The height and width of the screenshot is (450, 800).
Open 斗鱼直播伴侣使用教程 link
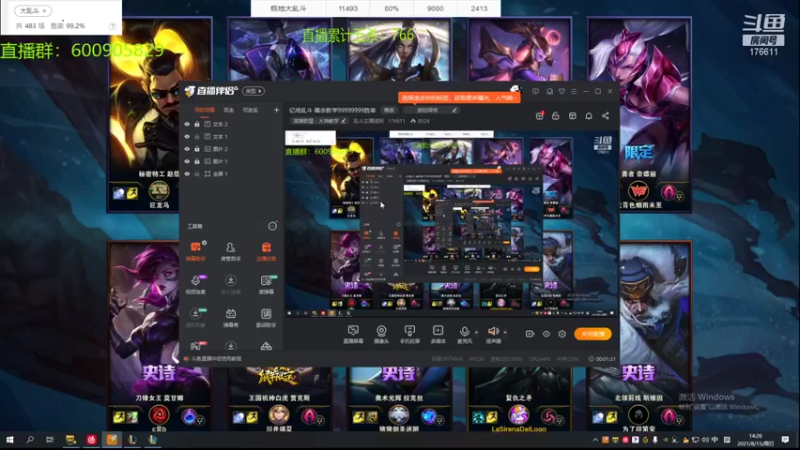click(216, 359)
